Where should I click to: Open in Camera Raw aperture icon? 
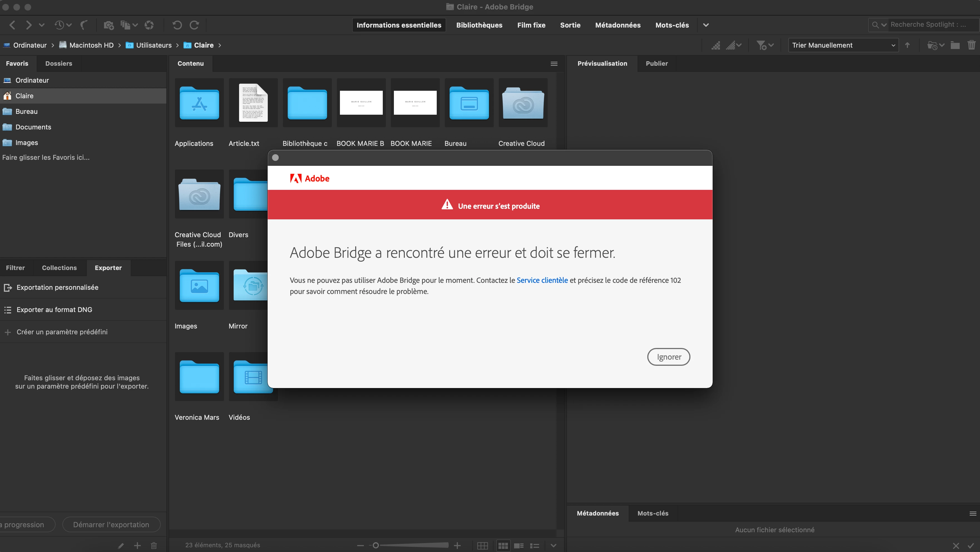tap(149, 25)
